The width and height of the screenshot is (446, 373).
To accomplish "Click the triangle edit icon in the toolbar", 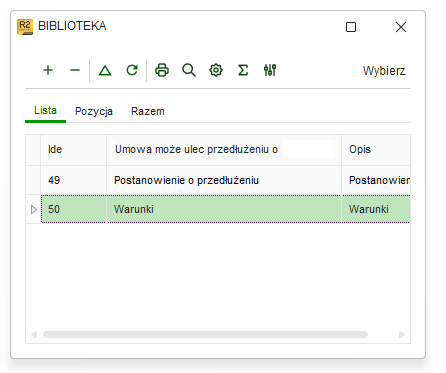I will tap(105, 70).
